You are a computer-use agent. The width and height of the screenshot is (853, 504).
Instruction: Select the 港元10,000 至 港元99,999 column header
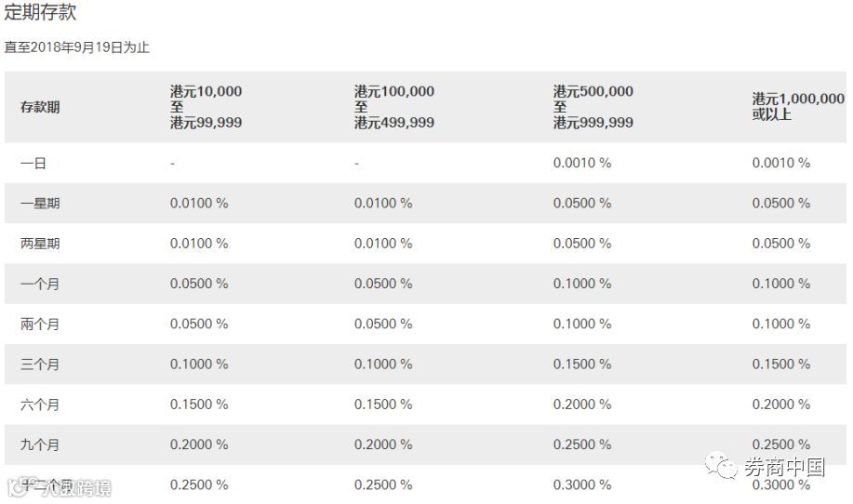pos(206,107)
